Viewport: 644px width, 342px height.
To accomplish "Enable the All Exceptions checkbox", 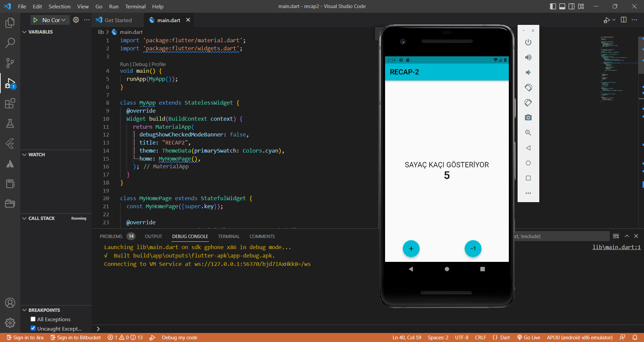I will (x=33, y=319).
